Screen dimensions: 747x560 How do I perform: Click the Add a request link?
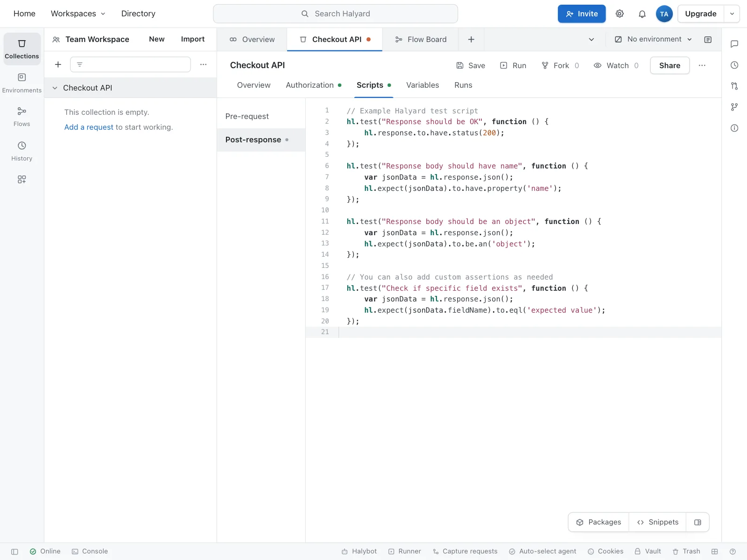click(x=89, y=127)
